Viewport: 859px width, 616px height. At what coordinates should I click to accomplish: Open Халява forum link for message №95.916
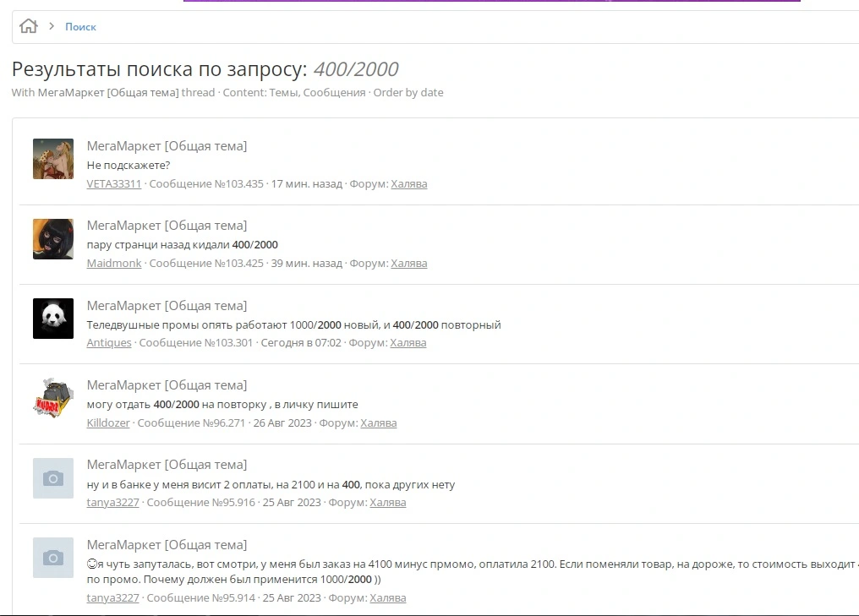coord(388,503)
